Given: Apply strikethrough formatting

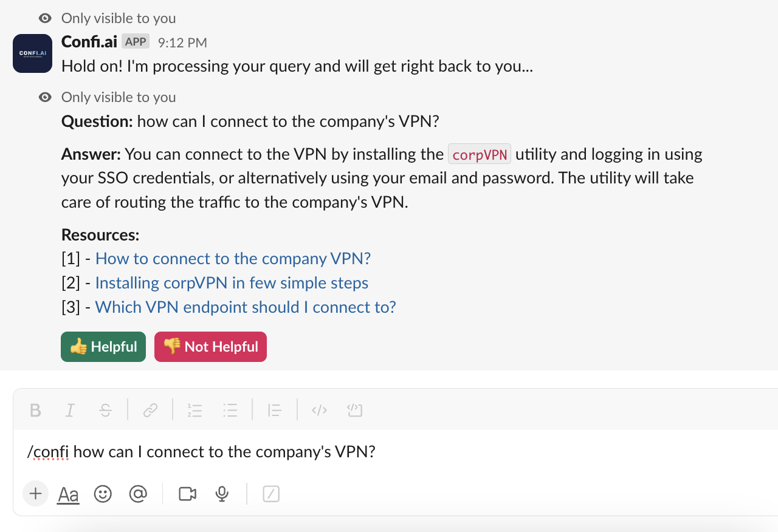Looking at the screenshot, I should (106, 410).
